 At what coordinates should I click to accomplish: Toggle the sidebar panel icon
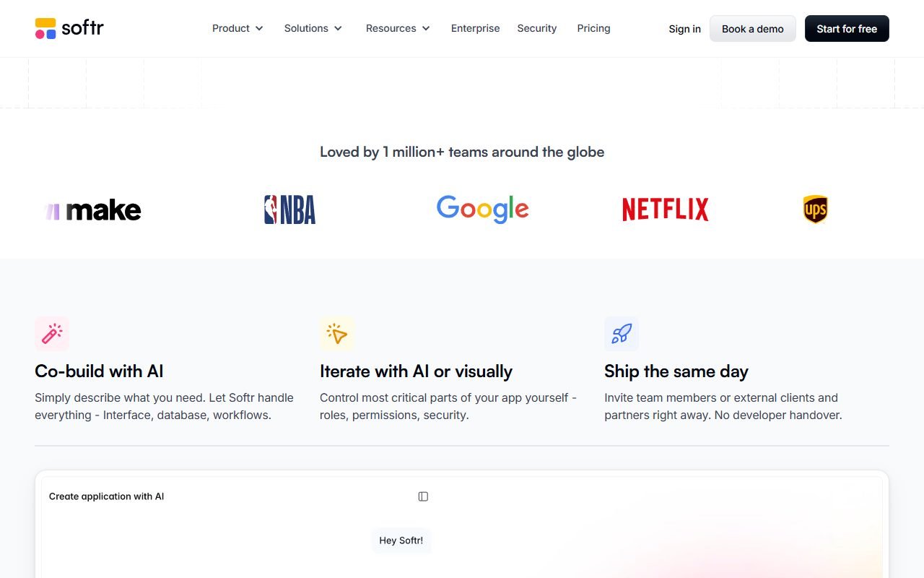[x=423, y=496]
